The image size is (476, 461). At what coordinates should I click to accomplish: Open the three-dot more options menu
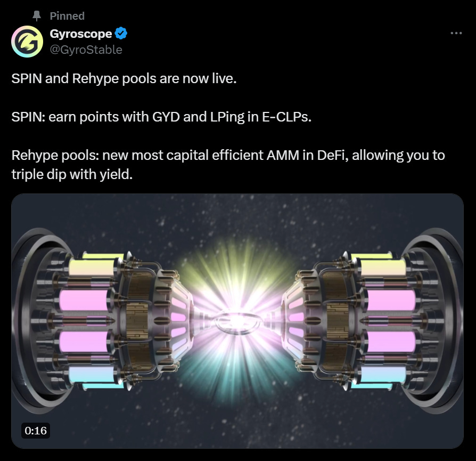pos(456,33)
